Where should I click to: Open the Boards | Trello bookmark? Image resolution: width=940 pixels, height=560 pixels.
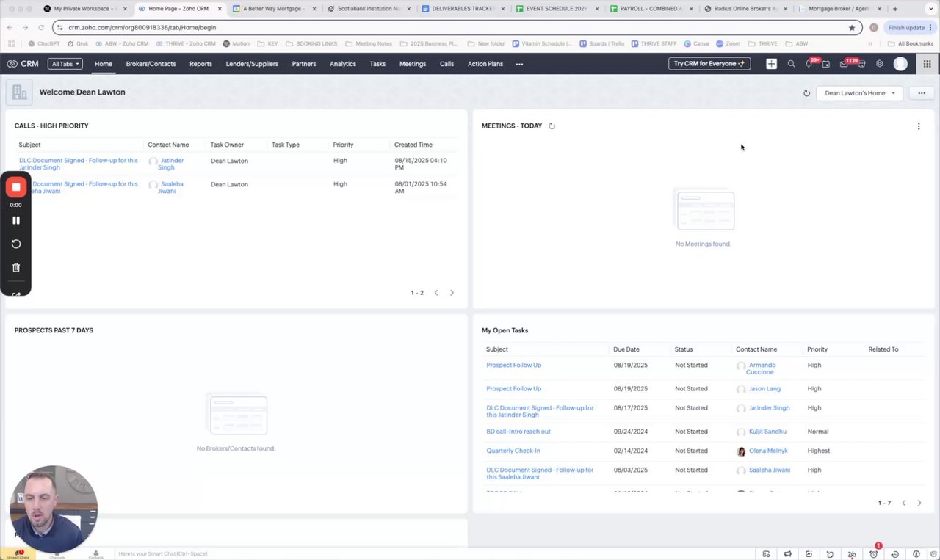click(x=604, y=44)
